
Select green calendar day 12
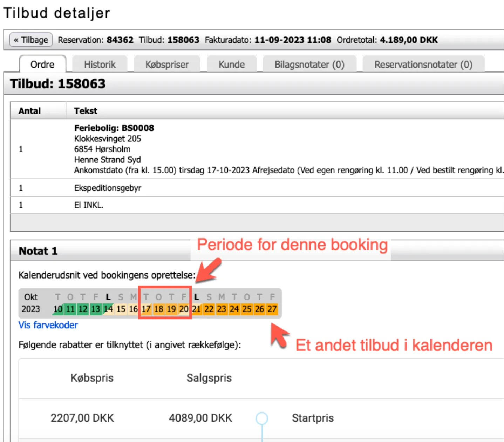(x=83, y=309)
